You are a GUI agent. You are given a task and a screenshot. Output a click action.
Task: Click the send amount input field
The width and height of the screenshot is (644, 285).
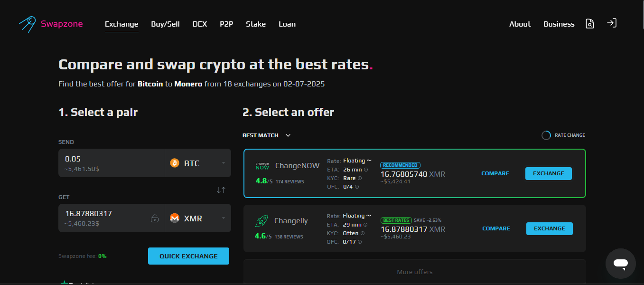(x=112, y=159)
